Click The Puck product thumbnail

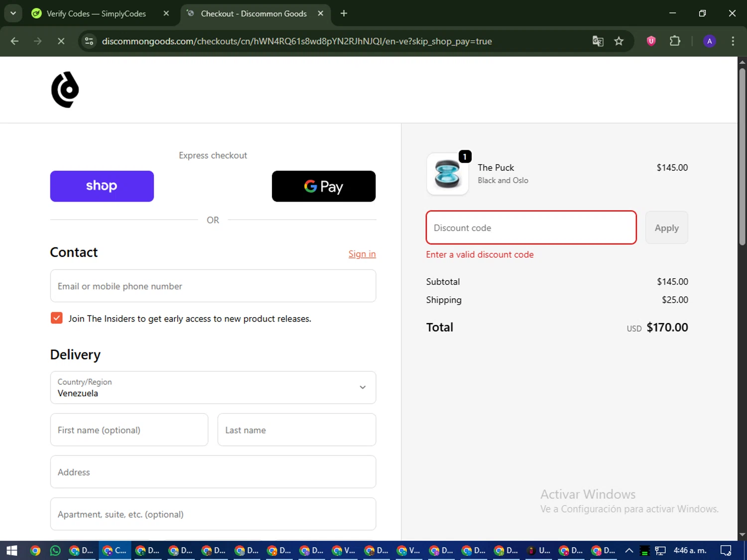pyautogui.click(x=448, y=174)
